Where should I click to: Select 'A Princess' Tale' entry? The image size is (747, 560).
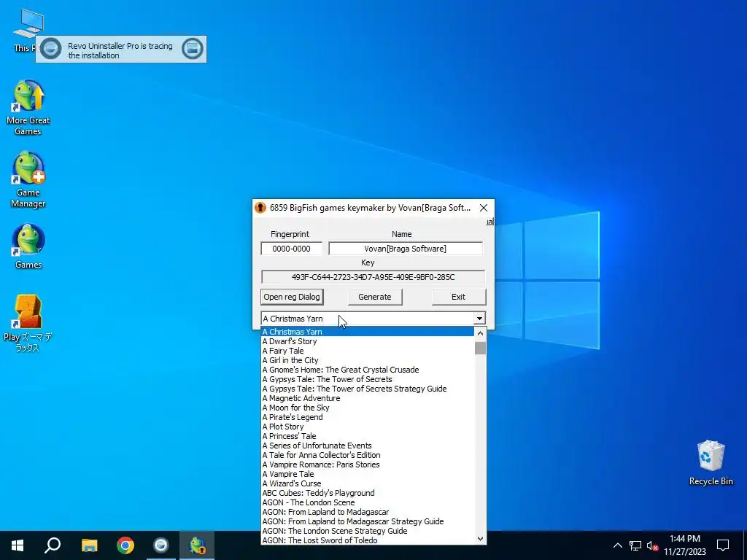pos(368,436)
